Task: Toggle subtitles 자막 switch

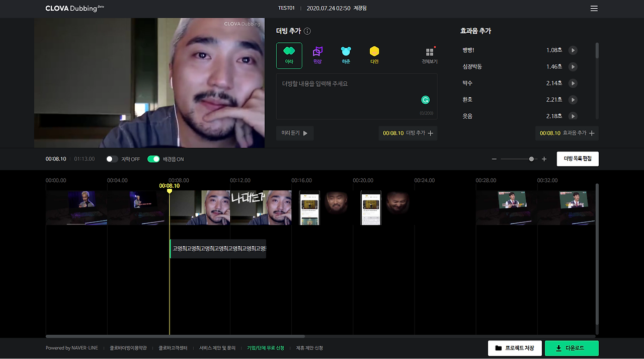Action: pyautogui.click(x=112, y=159)
